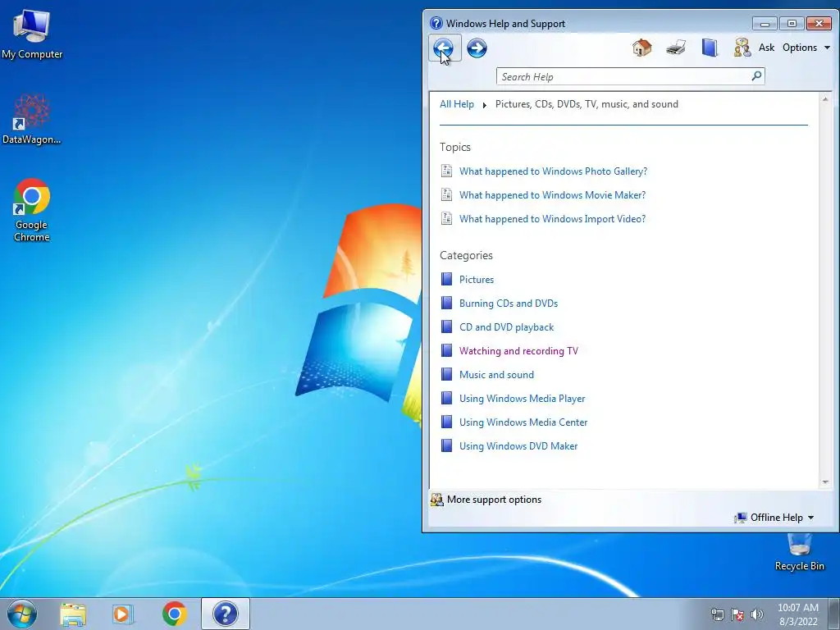Select the My Computer desktop icon
Viewport: 840px width, 630px height.
(x=32, y=34)
